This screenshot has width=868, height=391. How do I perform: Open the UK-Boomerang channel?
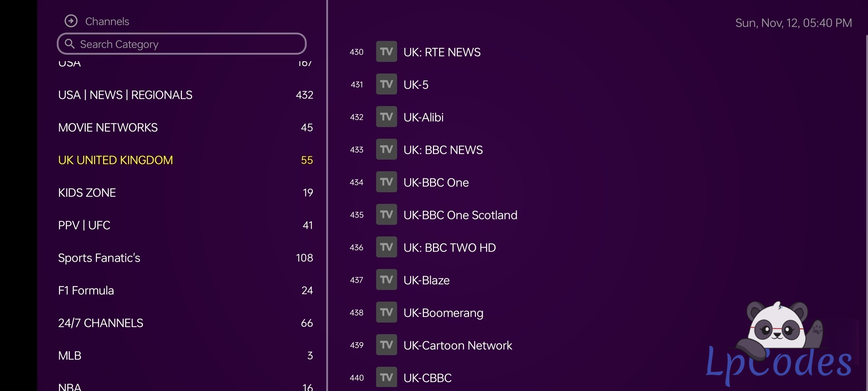[x=443, y=313]
